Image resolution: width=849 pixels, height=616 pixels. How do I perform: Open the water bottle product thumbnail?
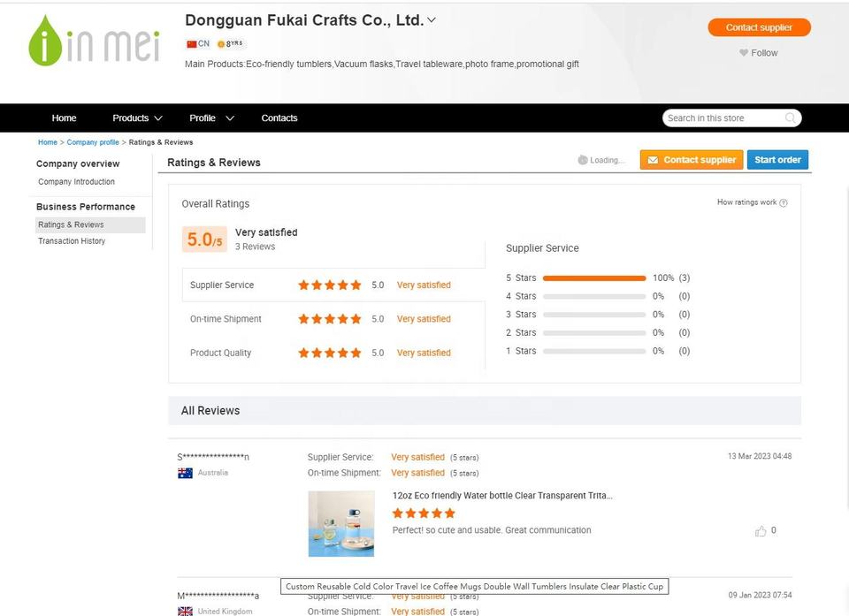pyautogui.click(x=341, y=523)
